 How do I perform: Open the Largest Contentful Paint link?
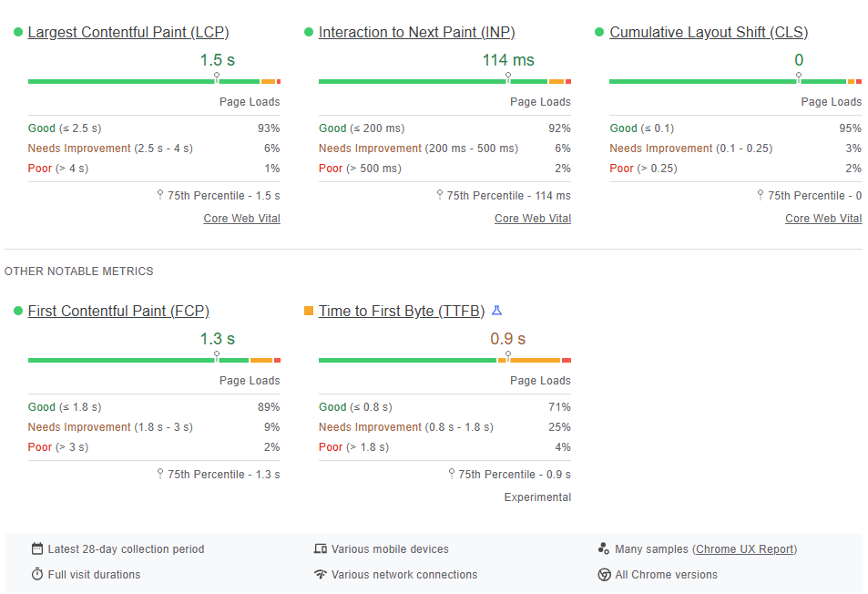click(x=128, y=32)
